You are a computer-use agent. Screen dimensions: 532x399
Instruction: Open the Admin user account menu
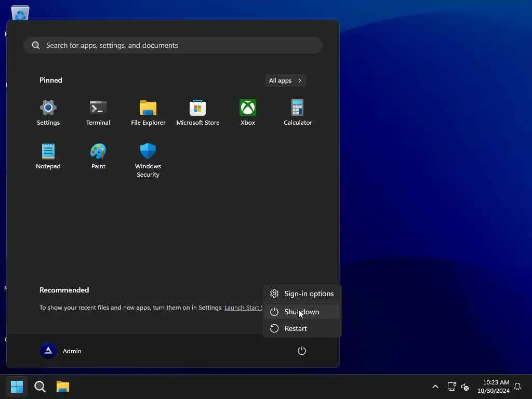click(x=61, y=351)
